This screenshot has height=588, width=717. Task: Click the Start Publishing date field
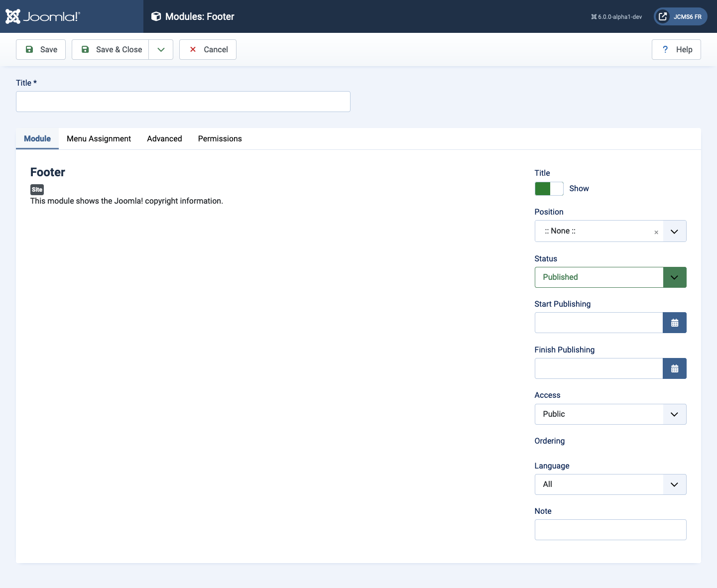(598, 323)
